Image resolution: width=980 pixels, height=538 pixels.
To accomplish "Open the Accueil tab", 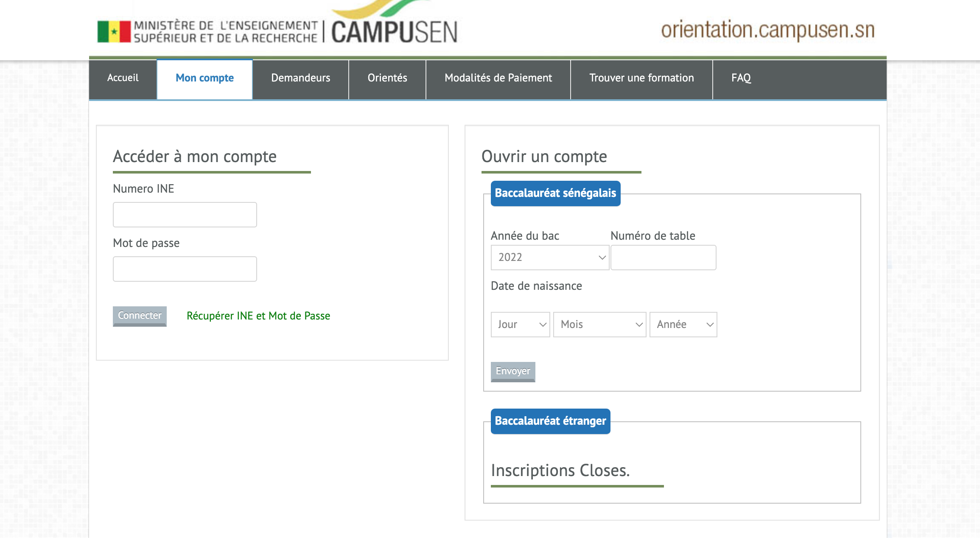I will pos(123,78).
